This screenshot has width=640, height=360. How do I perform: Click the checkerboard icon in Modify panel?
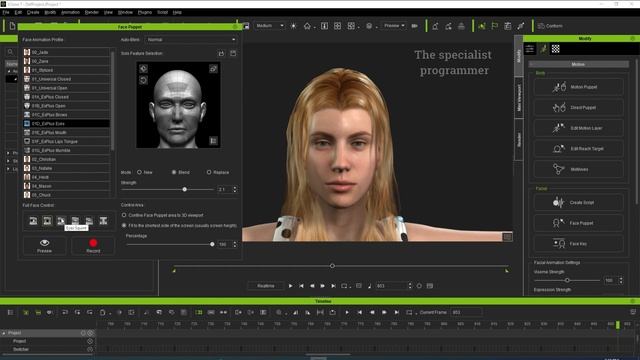pyautogui.click(x=556, y=49)
